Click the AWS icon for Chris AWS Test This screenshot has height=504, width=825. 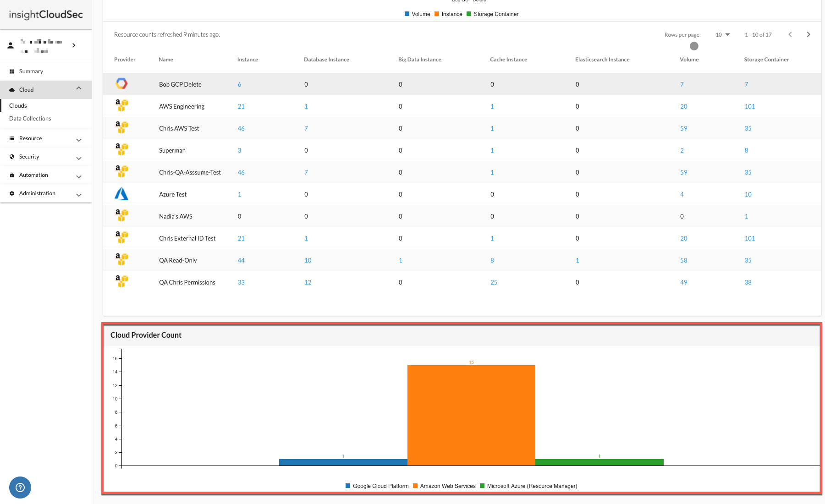pos(121,127)
